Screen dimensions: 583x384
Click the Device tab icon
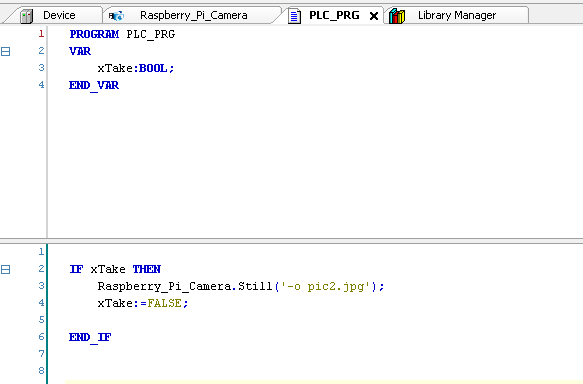click(x=26, y=16)
